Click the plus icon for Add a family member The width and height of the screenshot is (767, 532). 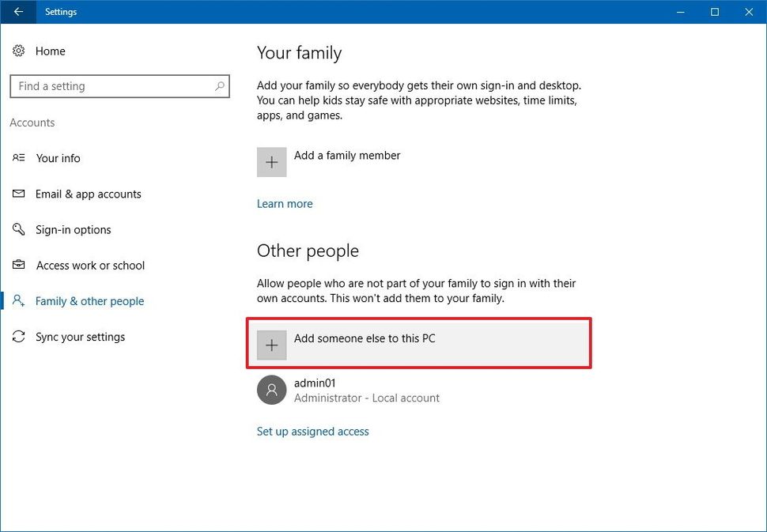[271, 161]
